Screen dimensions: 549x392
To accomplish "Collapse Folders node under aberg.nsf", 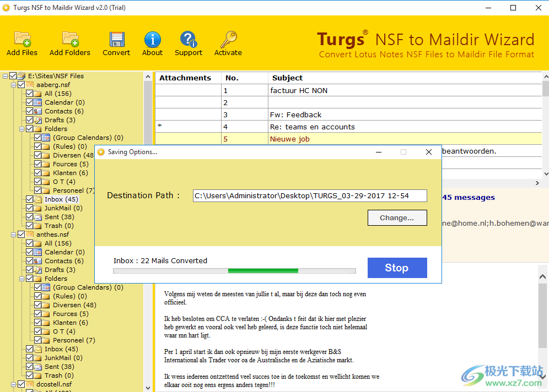I will point(21,129).
